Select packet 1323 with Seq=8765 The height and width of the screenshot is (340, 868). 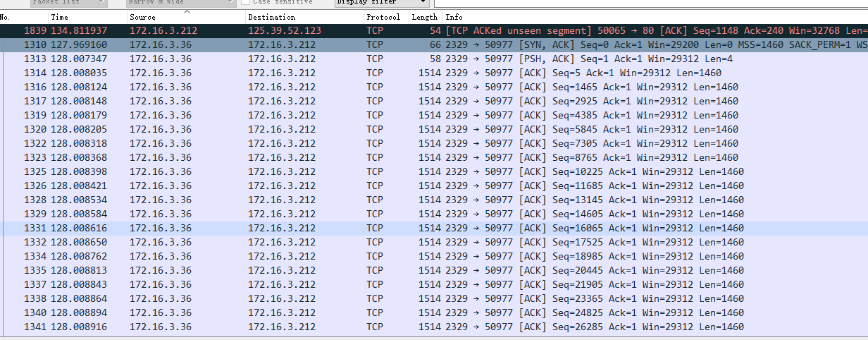click(x=434, y=157)
